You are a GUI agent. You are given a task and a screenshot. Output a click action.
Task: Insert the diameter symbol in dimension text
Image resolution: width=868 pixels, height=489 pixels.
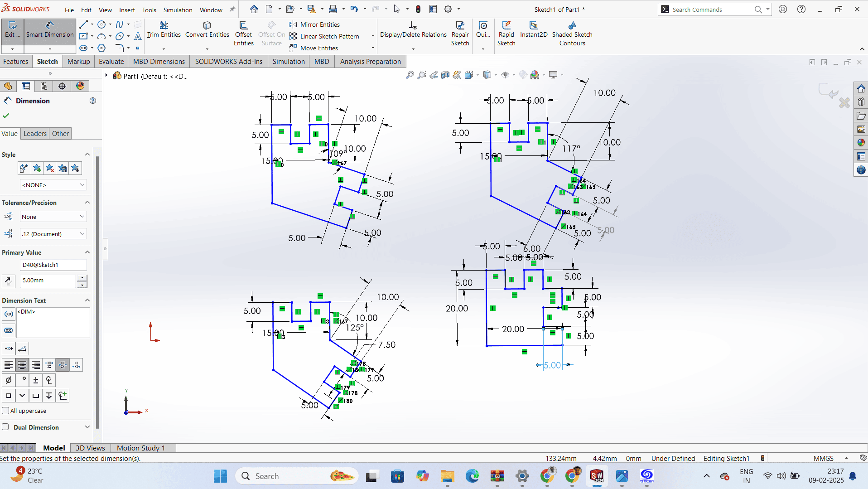pyautogui.click(x=8, y=380)
